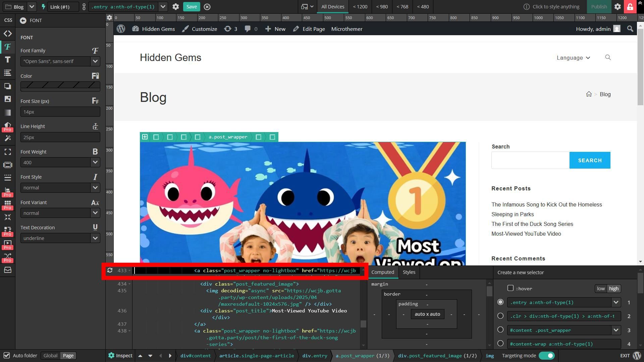The width and height of the screenshot is (644, 362).
Task: Open the code editor view icon
Action: point(7,34)
